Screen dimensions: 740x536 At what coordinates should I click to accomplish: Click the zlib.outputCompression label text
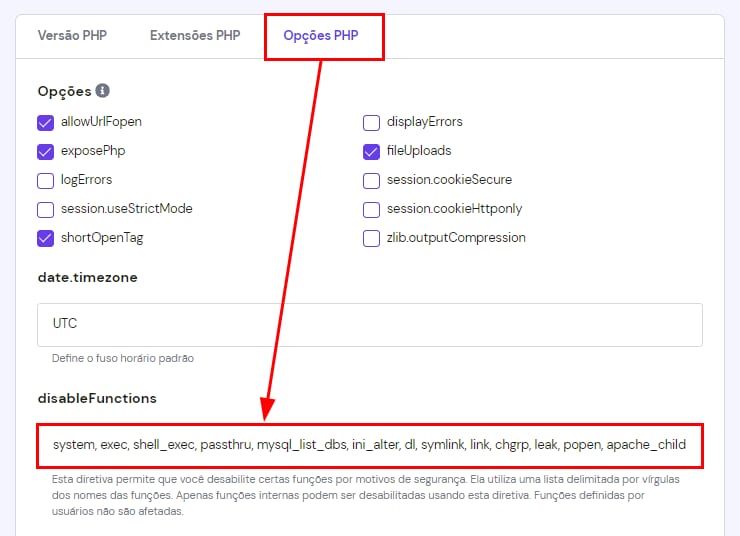(456, 238)
